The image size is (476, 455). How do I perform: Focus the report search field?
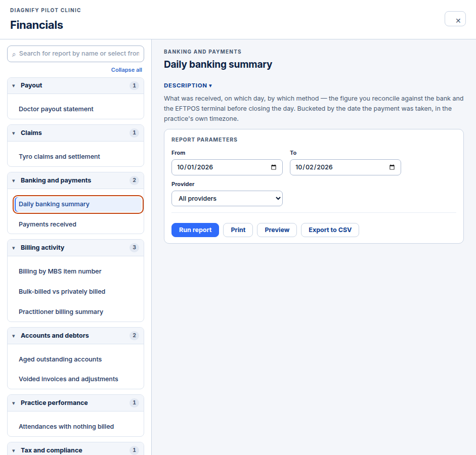75,54
